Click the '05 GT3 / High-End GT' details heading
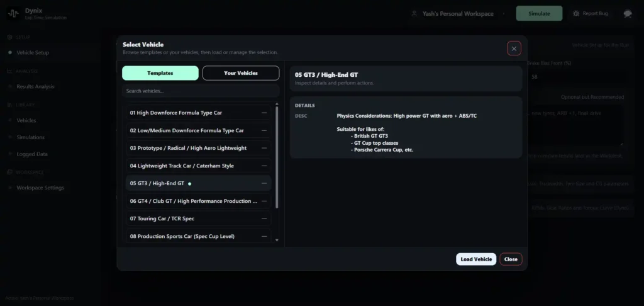The height and width of the screenshot is (306, 644). [326, 75]
